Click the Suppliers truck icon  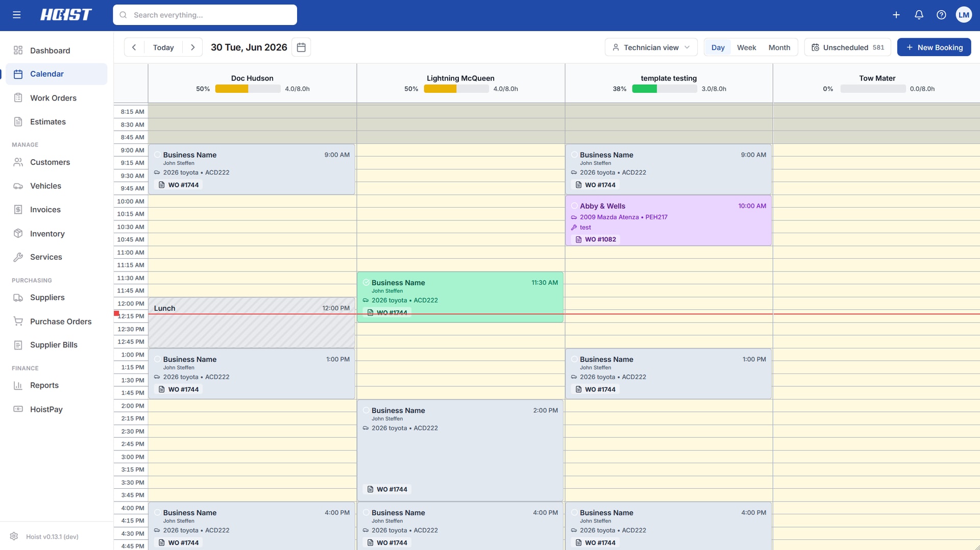click(18, 297)
